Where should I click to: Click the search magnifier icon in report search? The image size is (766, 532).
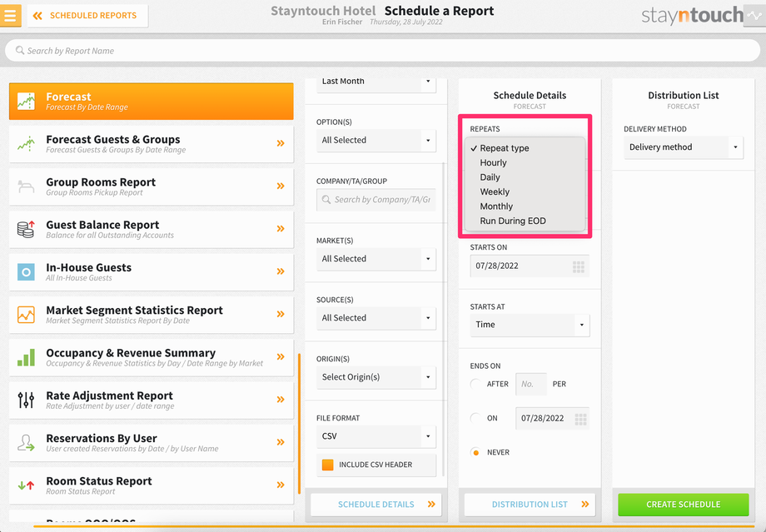[19, 50]
